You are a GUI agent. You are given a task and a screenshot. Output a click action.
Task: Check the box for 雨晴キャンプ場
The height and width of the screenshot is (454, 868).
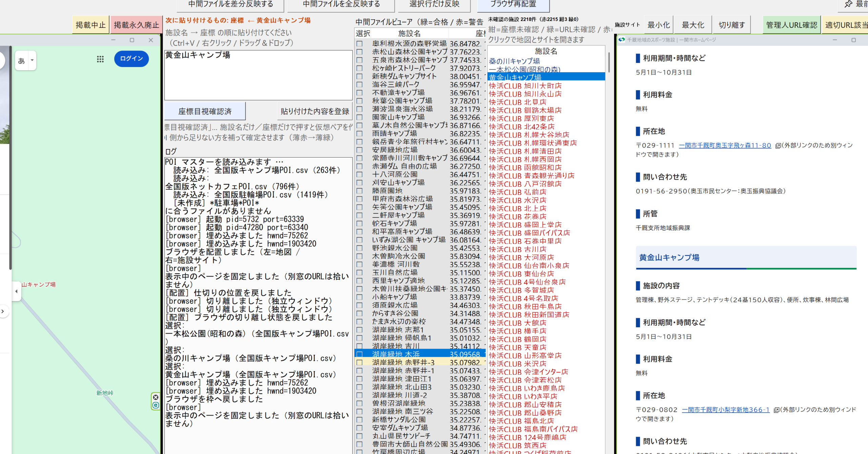[359, 133]
